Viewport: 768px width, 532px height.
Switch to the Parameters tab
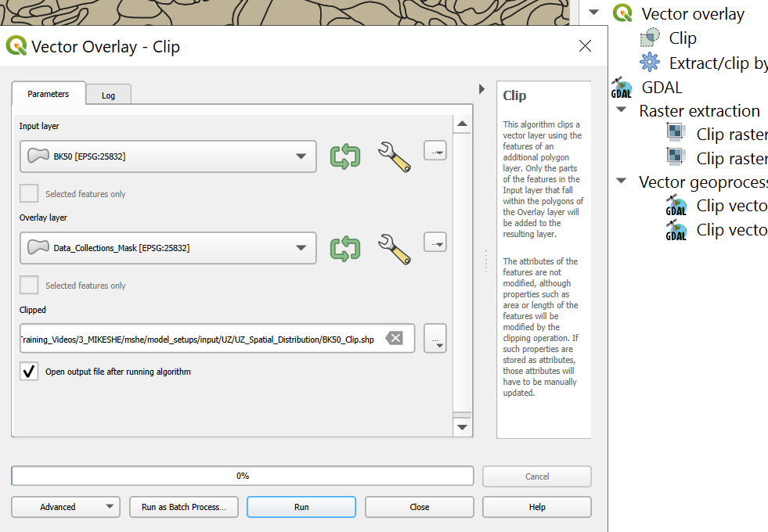click(x=49, y=93)
